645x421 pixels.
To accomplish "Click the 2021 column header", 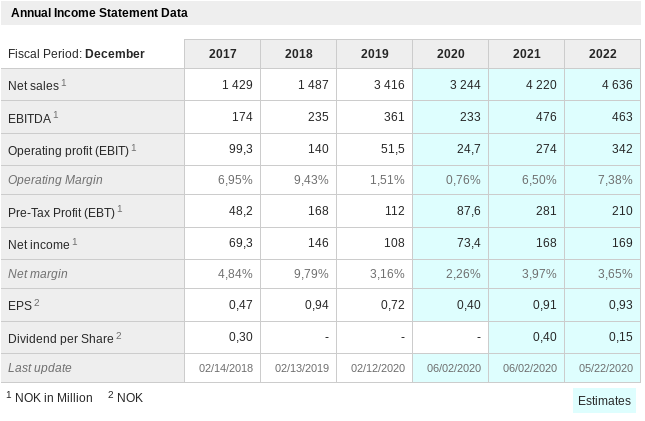I will (526, 54).
